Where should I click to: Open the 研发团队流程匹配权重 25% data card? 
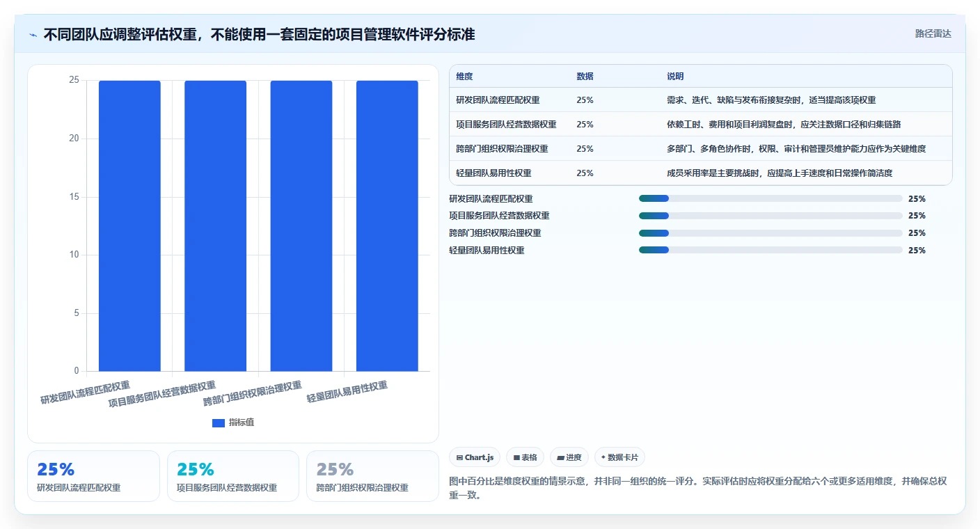coord(93,476)
